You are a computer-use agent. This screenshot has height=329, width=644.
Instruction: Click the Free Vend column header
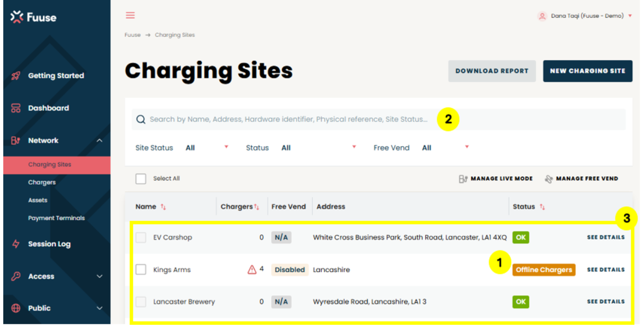(289, 207)
